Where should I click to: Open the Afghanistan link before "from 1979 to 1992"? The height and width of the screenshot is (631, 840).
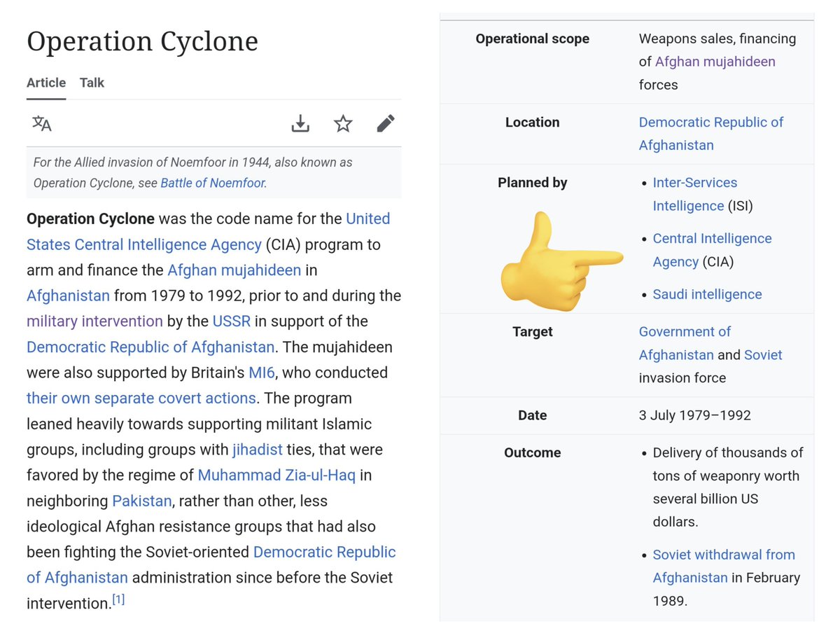click(x=68, y=296)
